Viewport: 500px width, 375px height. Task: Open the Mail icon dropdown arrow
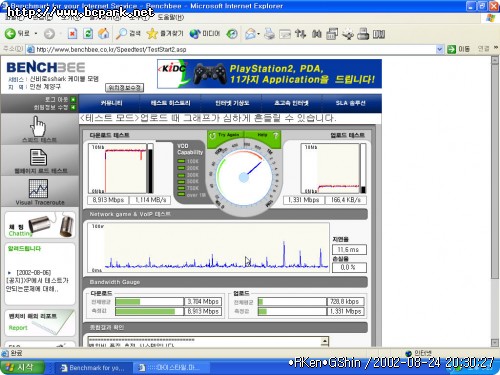(259, 34)
